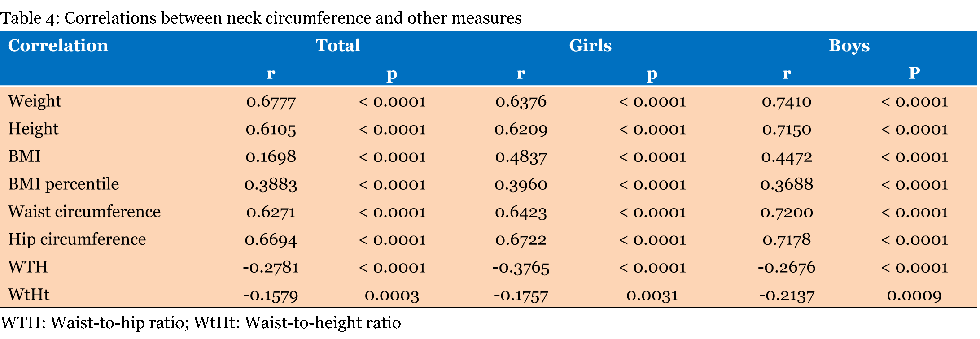980x339 pixels.
Task: Select the Total p value 0.0003
Action: click(x=392, y=296)
